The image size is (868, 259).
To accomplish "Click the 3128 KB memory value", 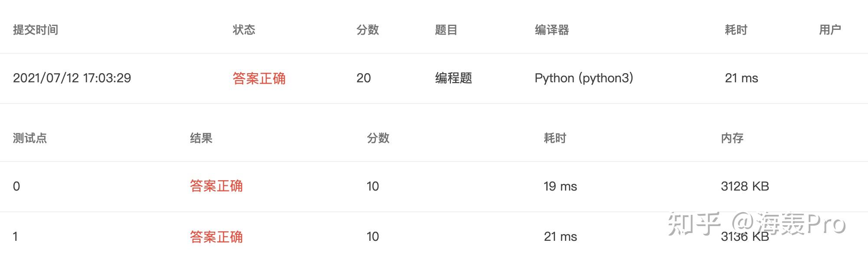I will [745, 186].
